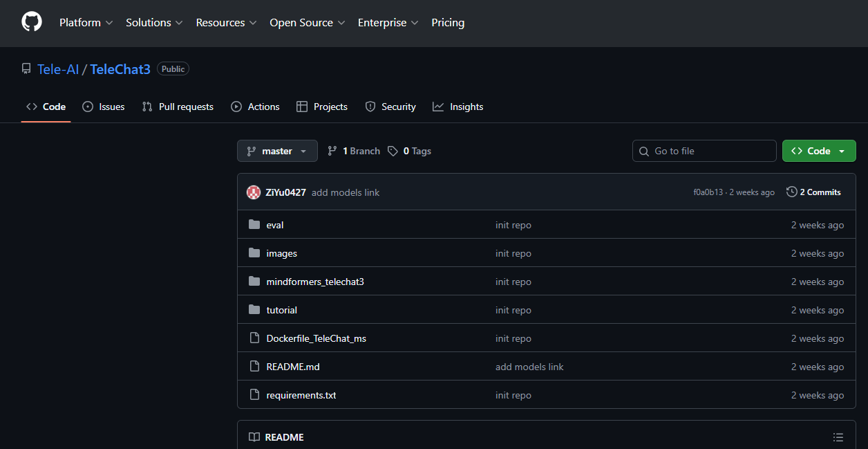Expand the Solutions navigation dropdown
Viewport: 868px width, 449px height.
pos(153,22)
